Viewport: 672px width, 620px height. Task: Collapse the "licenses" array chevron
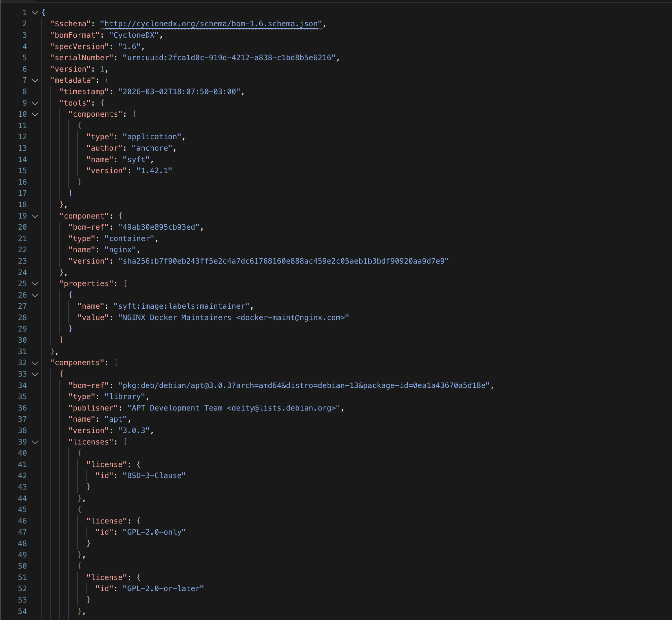point(35,442)
